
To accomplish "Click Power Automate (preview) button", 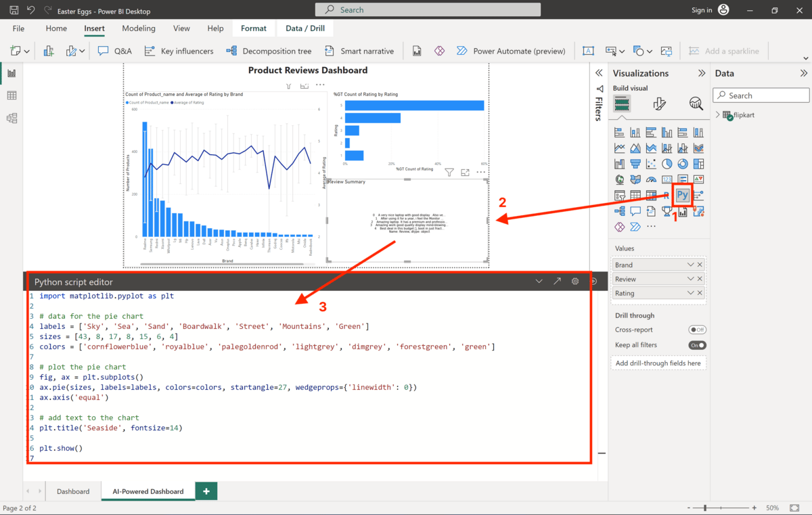I will (511, 51).
